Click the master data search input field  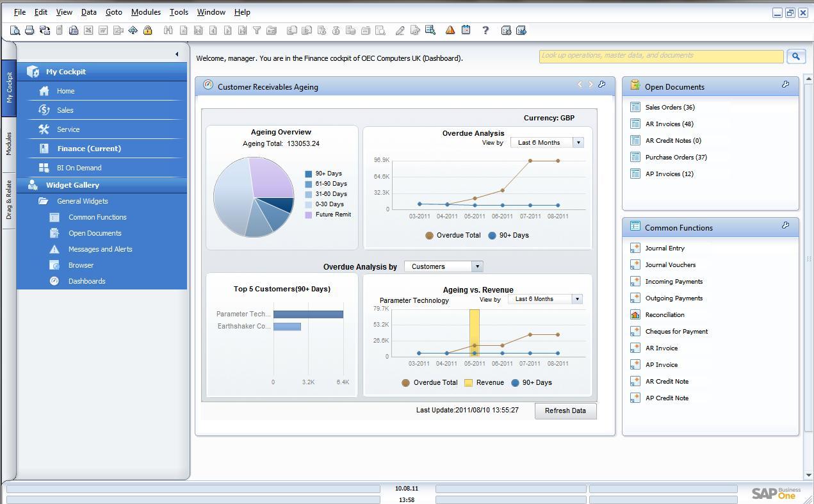pos(660,56)
